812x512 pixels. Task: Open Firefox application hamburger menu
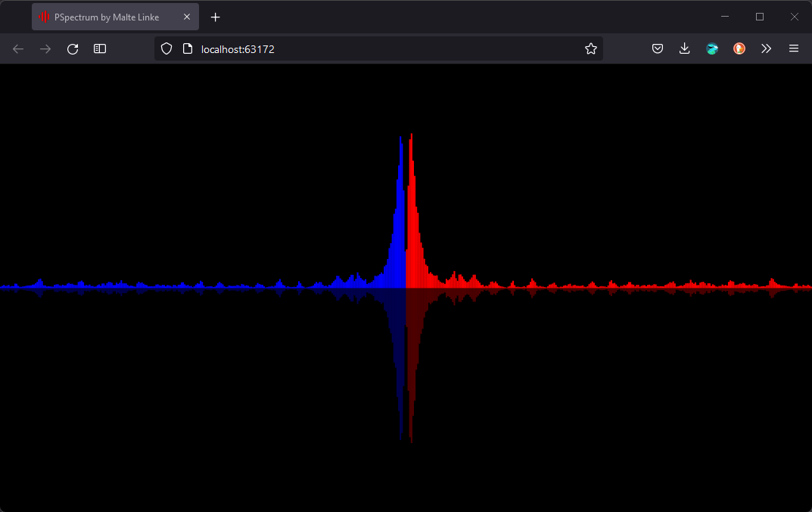(793, 48)
